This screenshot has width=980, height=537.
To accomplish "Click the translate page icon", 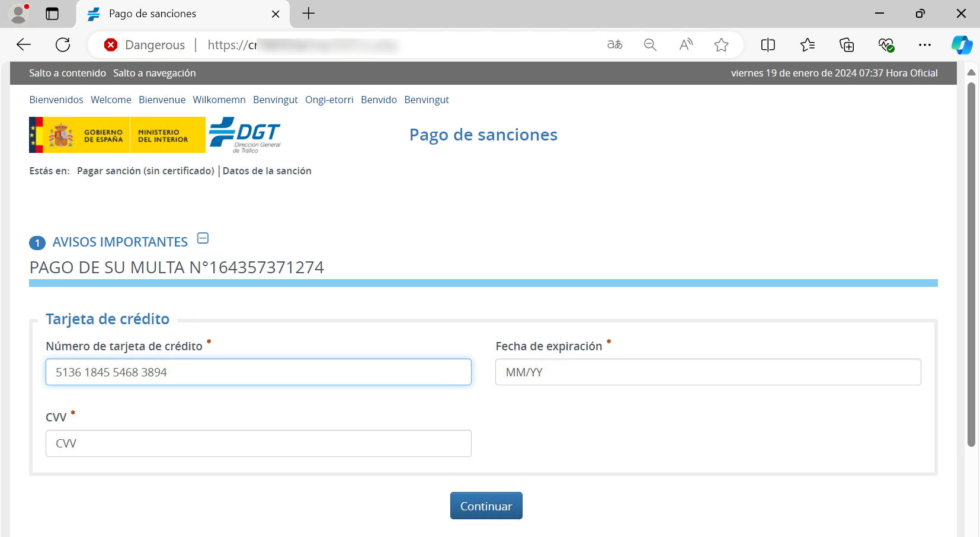I will 614,45.
